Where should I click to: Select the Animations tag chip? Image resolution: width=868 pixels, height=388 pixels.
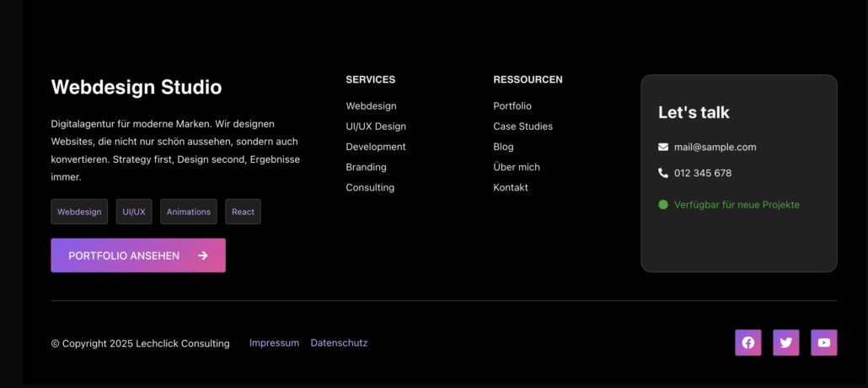coord(189,212)
